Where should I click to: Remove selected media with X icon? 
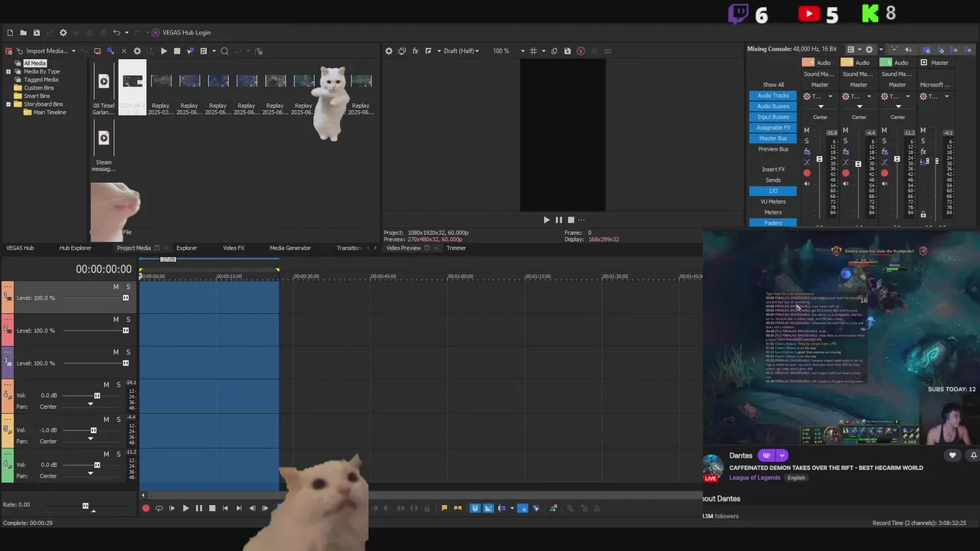coord(124,51)
